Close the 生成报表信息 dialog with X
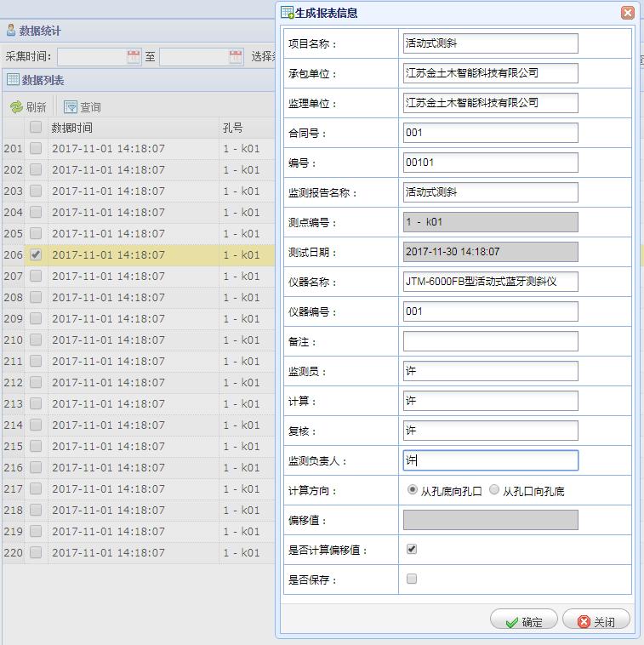Viewport: 644px width, 645px height. pos(627,13)
